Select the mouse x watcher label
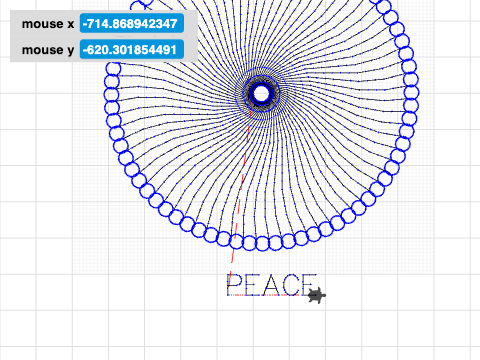The width and height of the screenshot is (480, 360). point(48,24)
